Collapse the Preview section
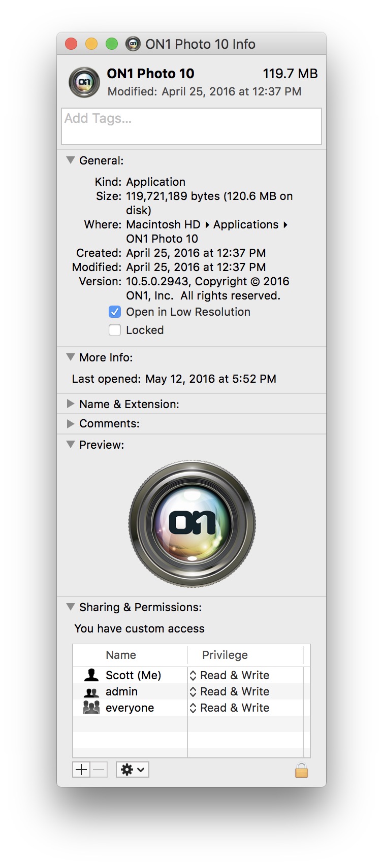 71,444
